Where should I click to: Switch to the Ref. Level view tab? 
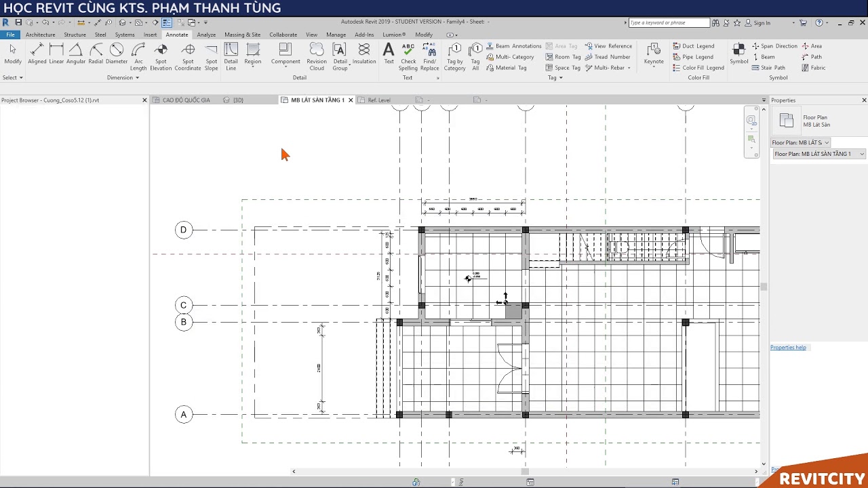point(378,100)
